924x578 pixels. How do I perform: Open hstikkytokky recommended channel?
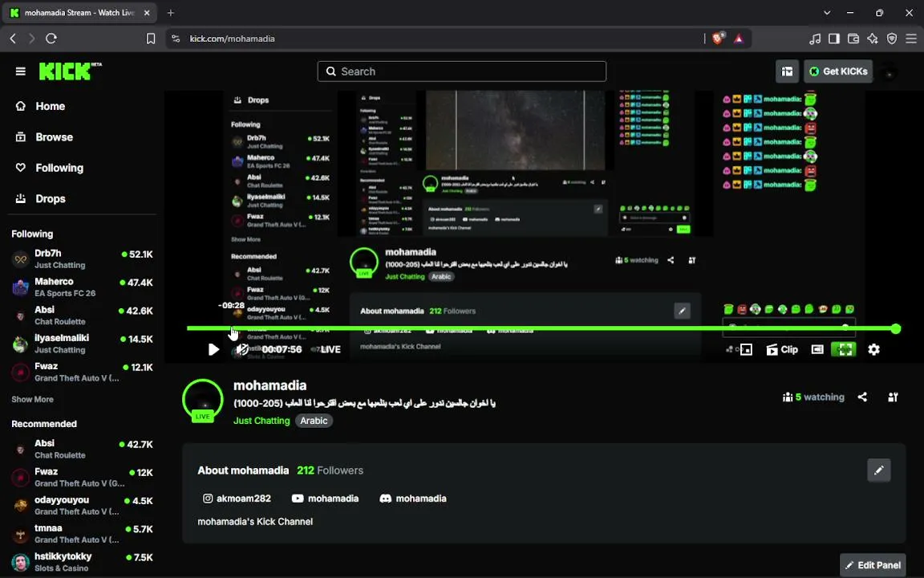click(82, 562)
